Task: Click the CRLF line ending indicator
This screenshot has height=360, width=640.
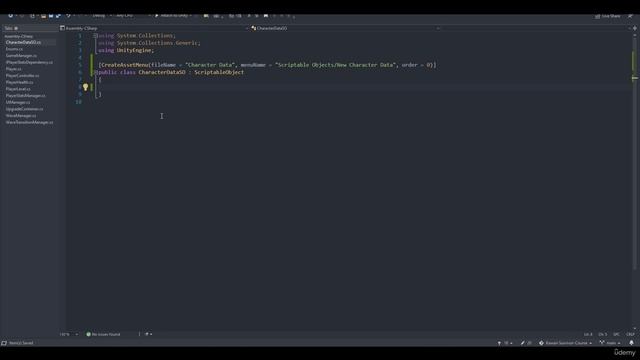Action: [630, 334]
